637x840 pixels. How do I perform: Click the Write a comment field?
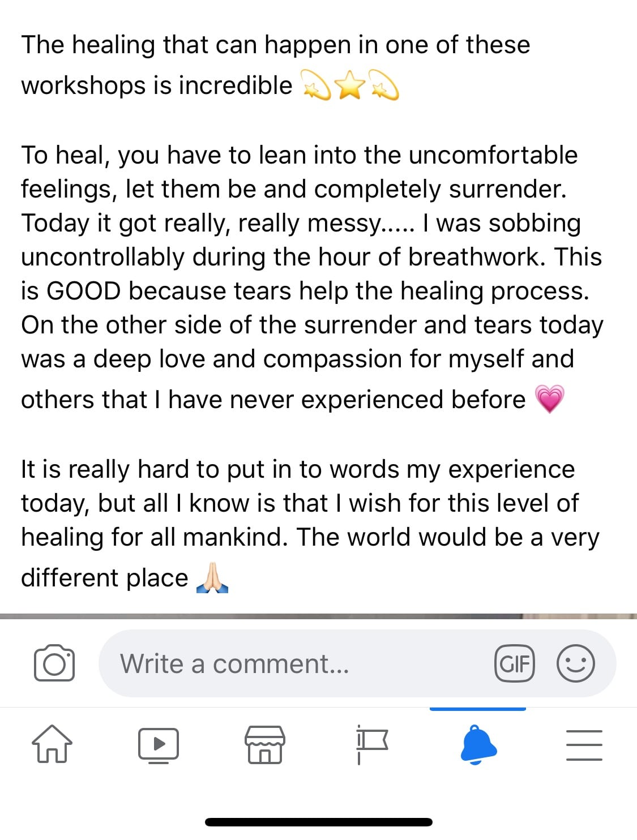click(357, 663)
